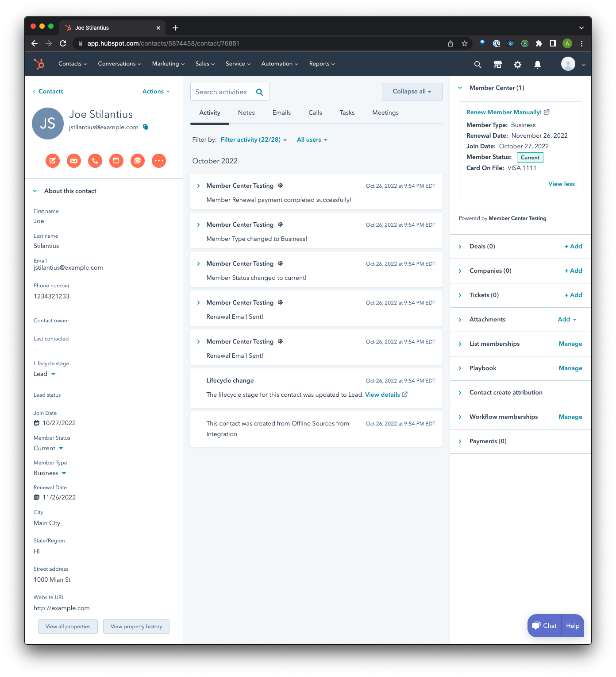This screenshot has height=677, width=616.
Task: Collapse the About this contact section
Action: tap(35, 190)
